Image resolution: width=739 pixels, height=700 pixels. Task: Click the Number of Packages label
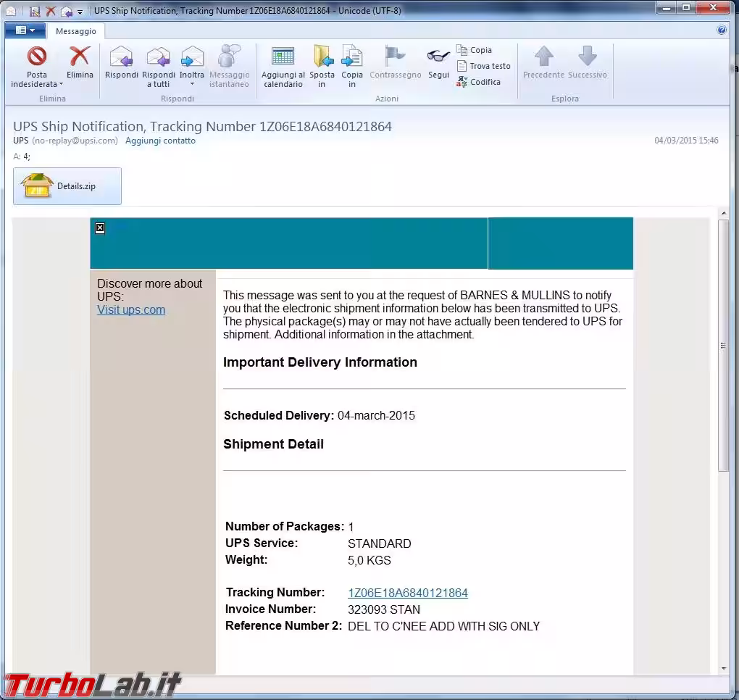point(285,526)
